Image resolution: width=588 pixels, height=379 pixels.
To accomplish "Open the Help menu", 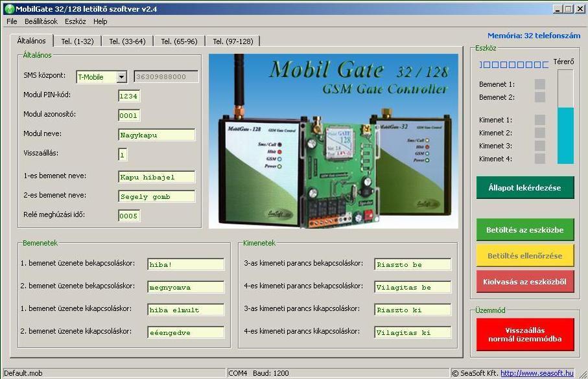I will coord(100,21).
